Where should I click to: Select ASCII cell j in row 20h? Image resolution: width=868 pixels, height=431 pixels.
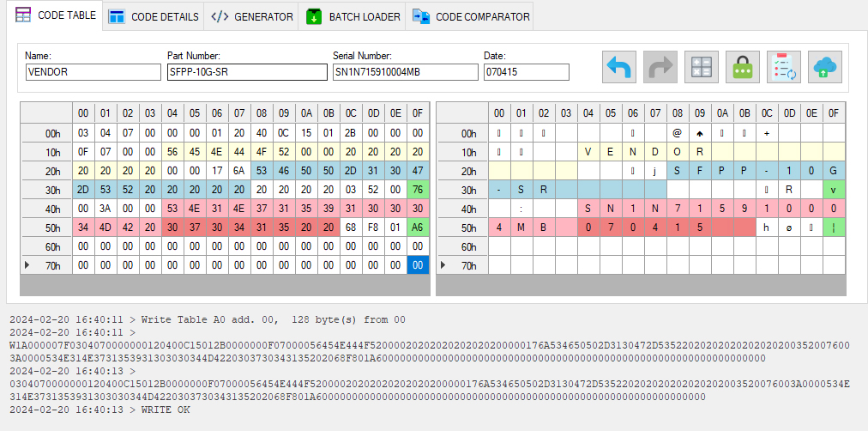point(655,171)
